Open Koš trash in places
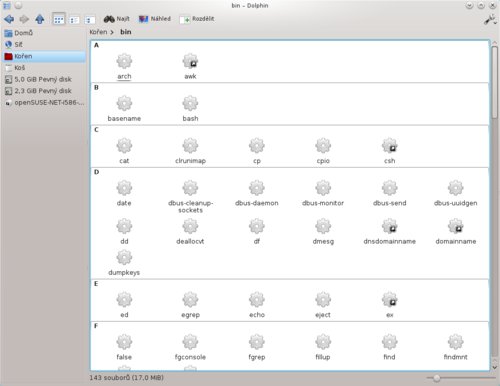 pyautogui.click(x=44, y=68)
